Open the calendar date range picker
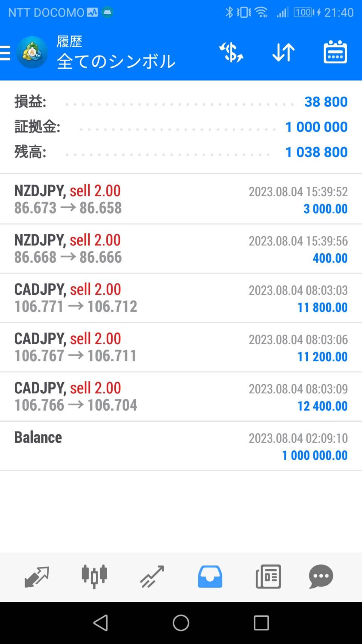 coord(335,52)
